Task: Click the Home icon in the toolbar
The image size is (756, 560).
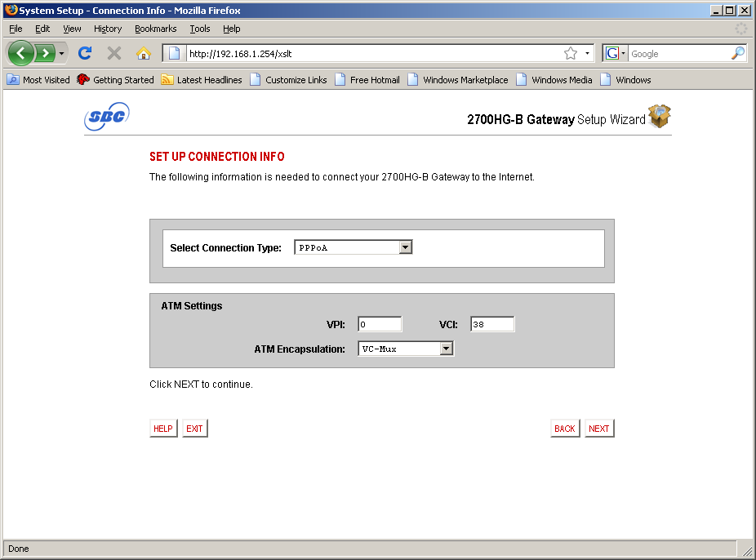Action: [x=144, y=53]
